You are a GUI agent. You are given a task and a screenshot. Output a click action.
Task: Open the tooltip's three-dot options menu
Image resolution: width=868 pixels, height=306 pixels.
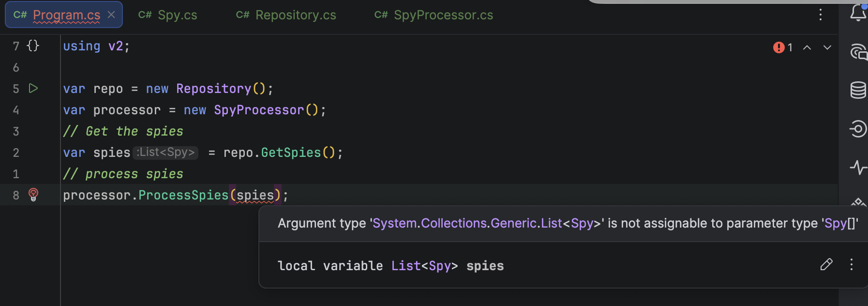pyautogui.click(x=852, y=264)
